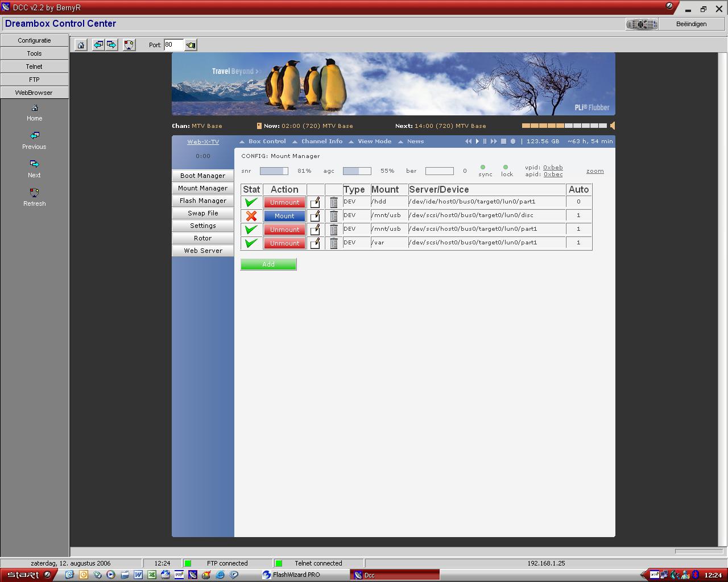Click the record playback control
728x582 pixels.
click(x=513, y=142)
